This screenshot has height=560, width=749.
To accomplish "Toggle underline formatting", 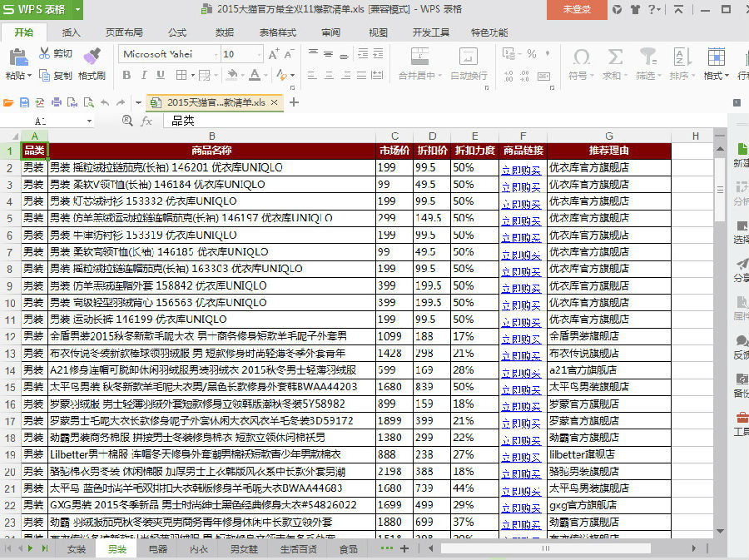I will [161, 75].
